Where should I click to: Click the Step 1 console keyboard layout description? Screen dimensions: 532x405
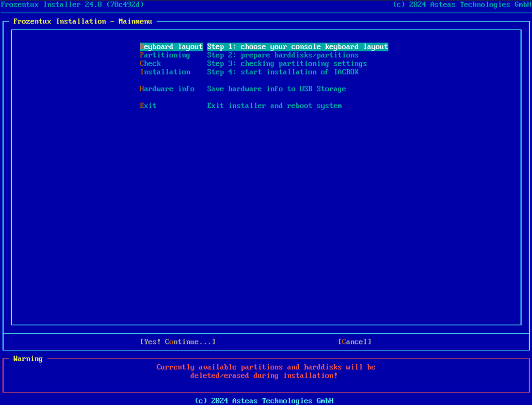(297, 47)
